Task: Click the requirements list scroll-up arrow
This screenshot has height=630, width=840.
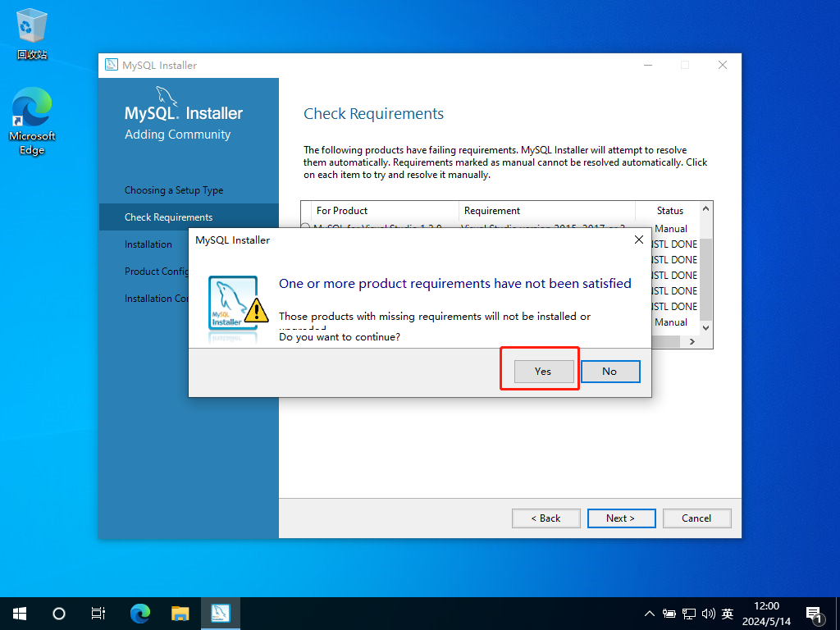Action: click(706, 209)
